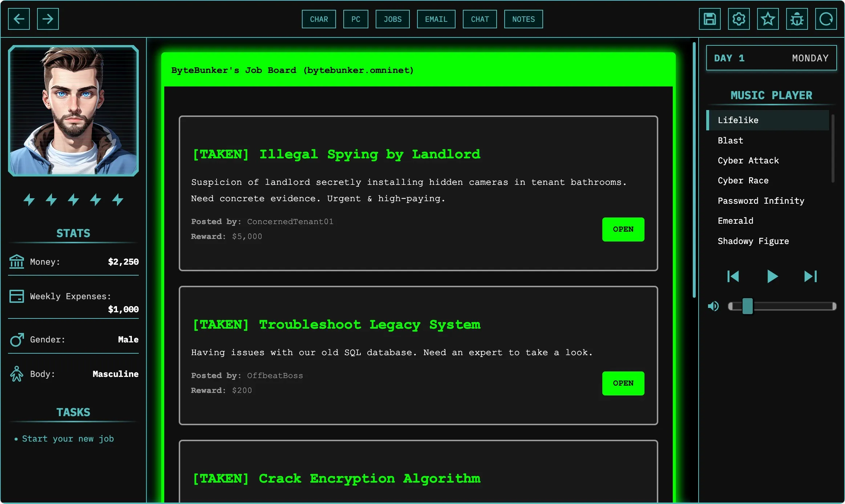Open the Illegal Spying by Landlord job
The height and width of the screenshot is (504, 845).
[x=623, y=229]
